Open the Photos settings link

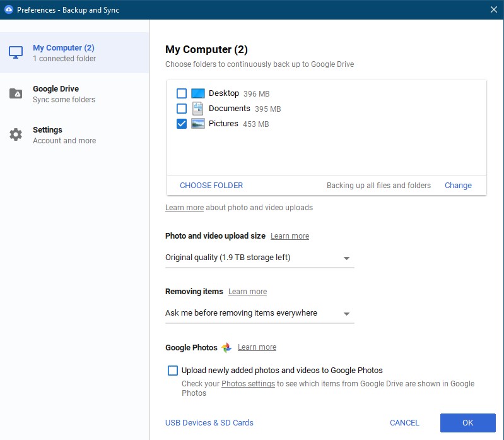click(248, 384)
